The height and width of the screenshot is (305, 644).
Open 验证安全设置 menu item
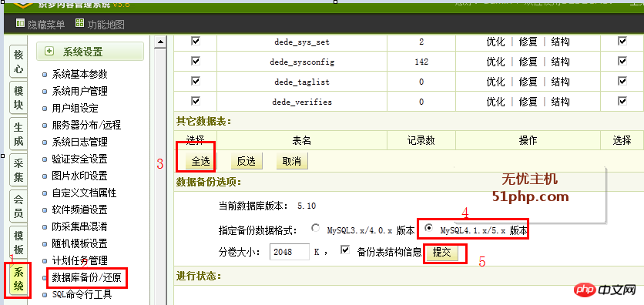click(x=79, y=159)
